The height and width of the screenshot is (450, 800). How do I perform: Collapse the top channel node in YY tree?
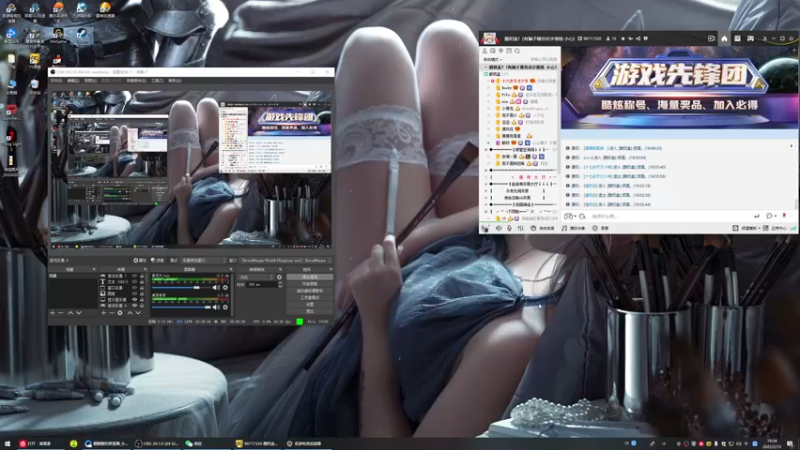[486, 67]
